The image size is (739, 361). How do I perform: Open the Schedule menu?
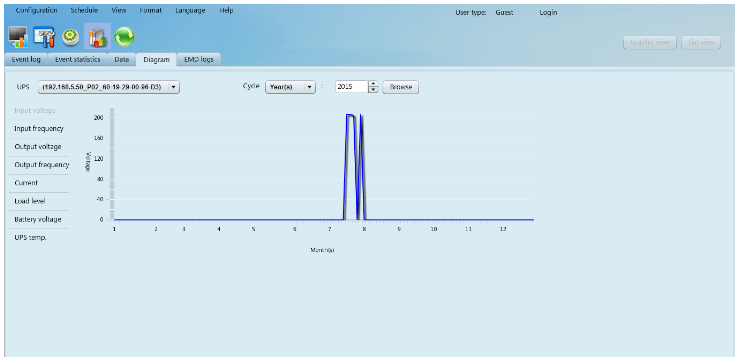click(x=84, y=10)
